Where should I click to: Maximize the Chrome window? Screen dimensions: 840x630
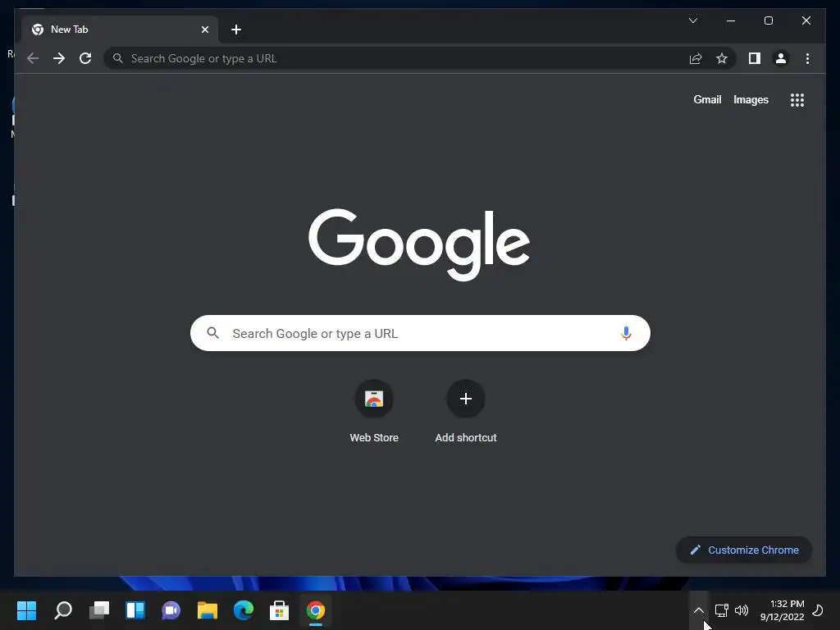click(768, 21)
